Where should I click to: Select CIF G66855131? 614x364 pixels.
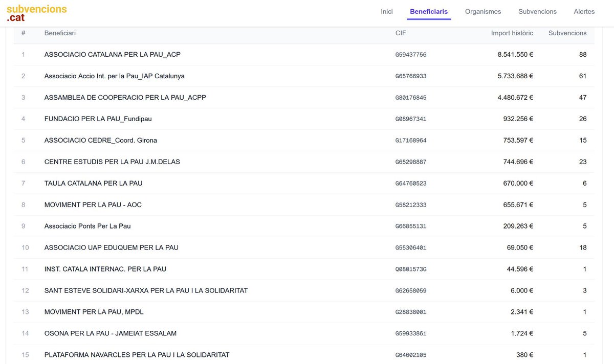coord(411,226)
